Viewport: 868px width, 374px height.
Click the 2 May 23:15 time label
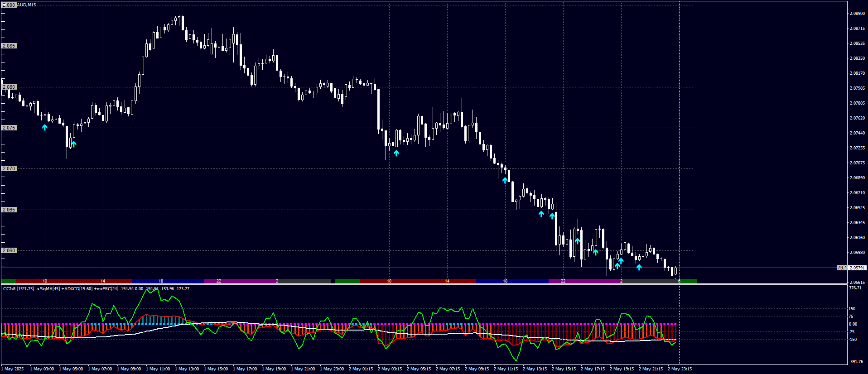680,369
